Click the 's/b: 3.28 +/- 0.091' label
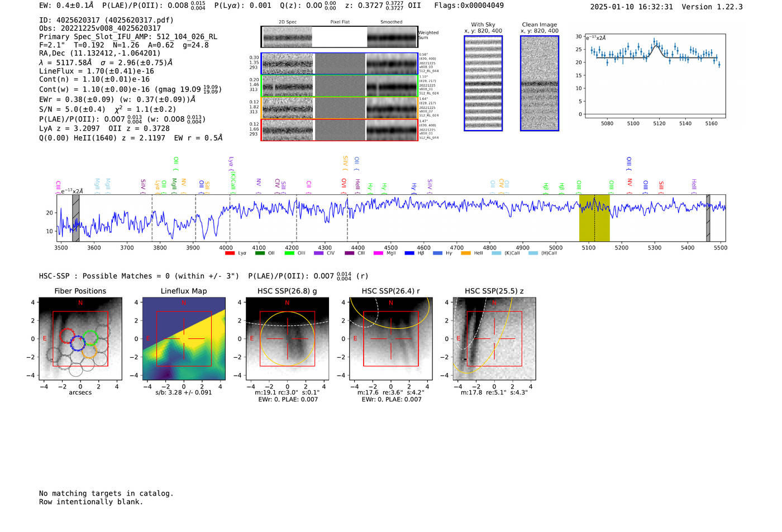The height and width of the screenshot is (532, 782). coord(184,392)
